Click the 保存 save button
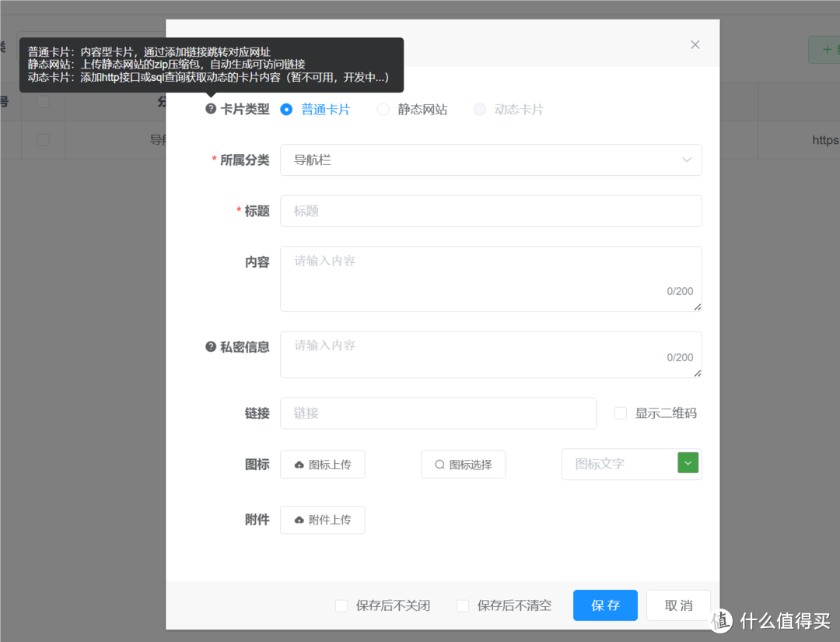This screenshot has height=642, width=840. (x=605, y=605)
